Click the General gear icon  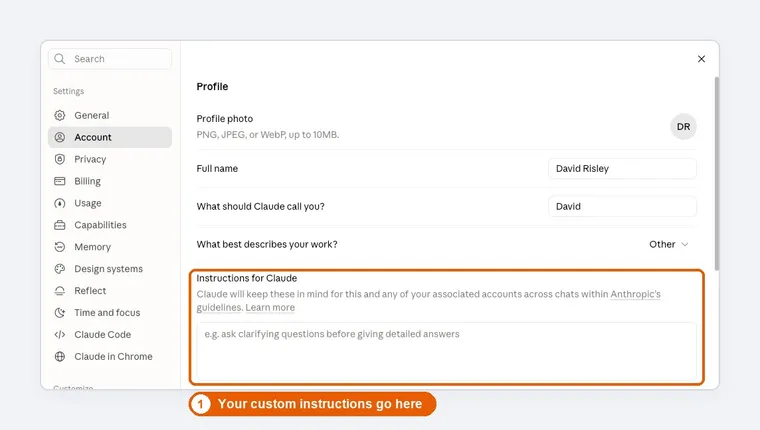(x=60, y=115)
